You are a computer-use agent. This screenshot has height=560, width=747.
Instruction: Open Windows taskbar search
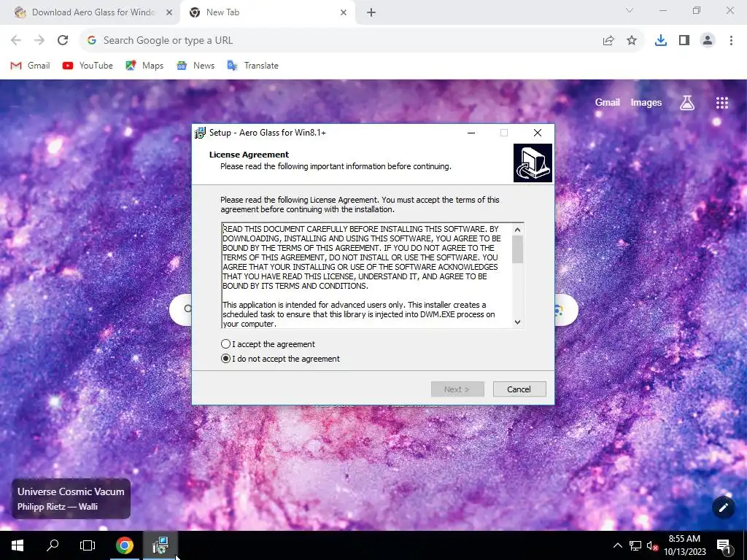click(x=53, y=545)
